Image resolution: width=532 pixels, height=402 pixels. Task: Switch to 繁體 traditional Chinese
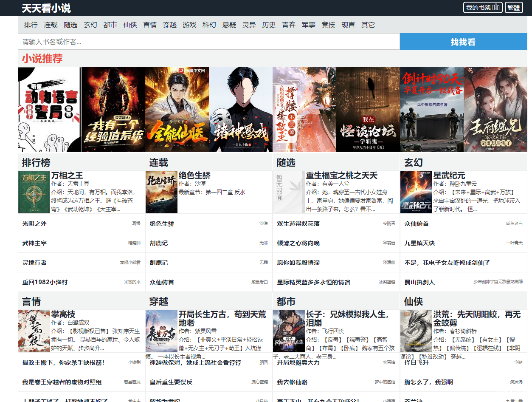point(513,8)
